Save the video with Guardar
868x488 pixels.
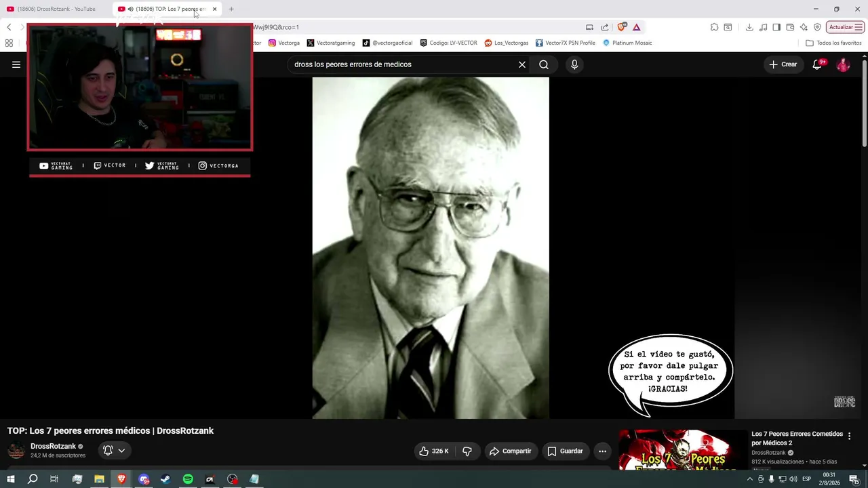(565, 451)
